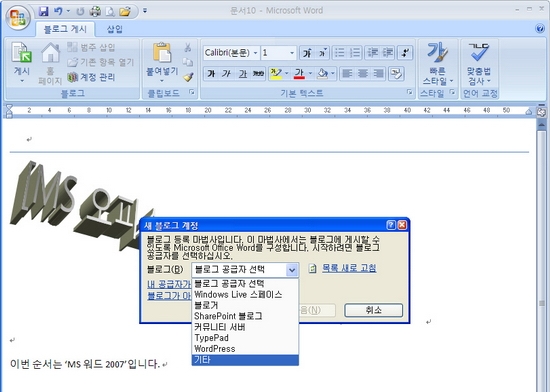This screenshot has height=392, width=550.
Task: Apply numbered list
Action: pyautogui.click(x=355, y=53)
